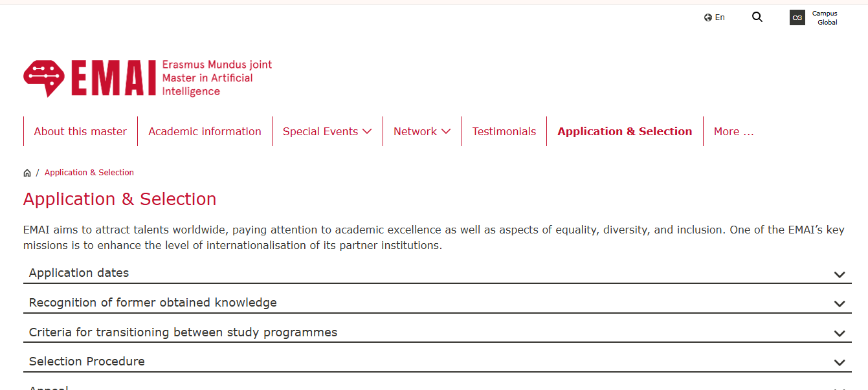This screenshot has width=868, height=390.
Task: Open the About this master page
Action: point(80,131)
